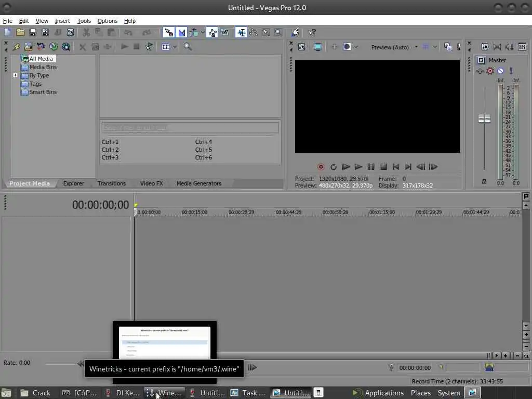Click Downmix Output icon in Master panel

497,47
